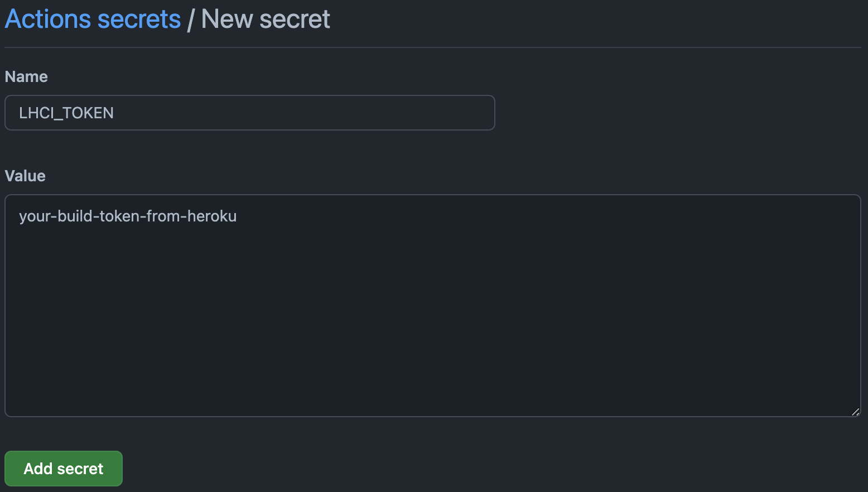Focus the Name input field
The image size is (868, 492).
[x=249, y=113]
